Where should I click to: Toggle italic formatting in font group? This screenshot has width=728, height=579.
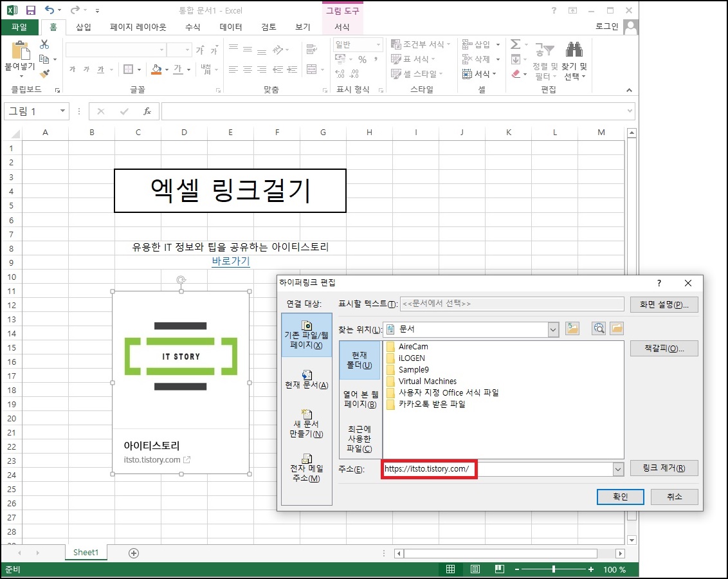click(x=86, y=69)
